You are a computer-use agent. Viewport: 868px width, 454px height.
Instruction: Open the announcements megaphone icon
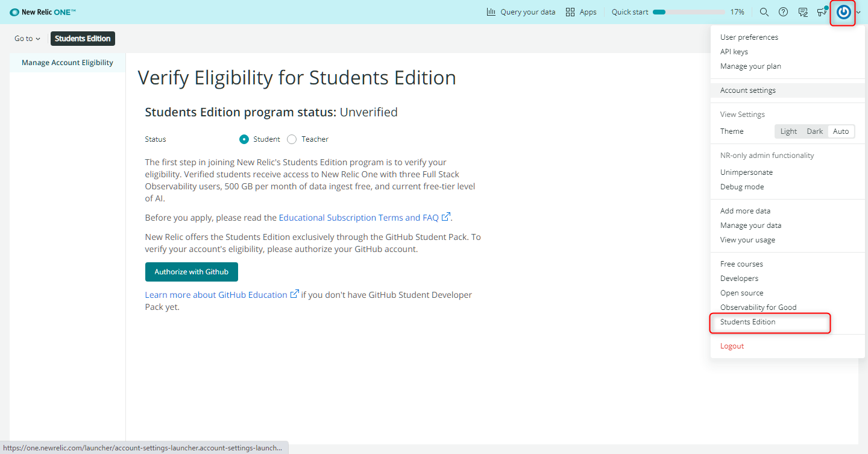coord(822,11)
